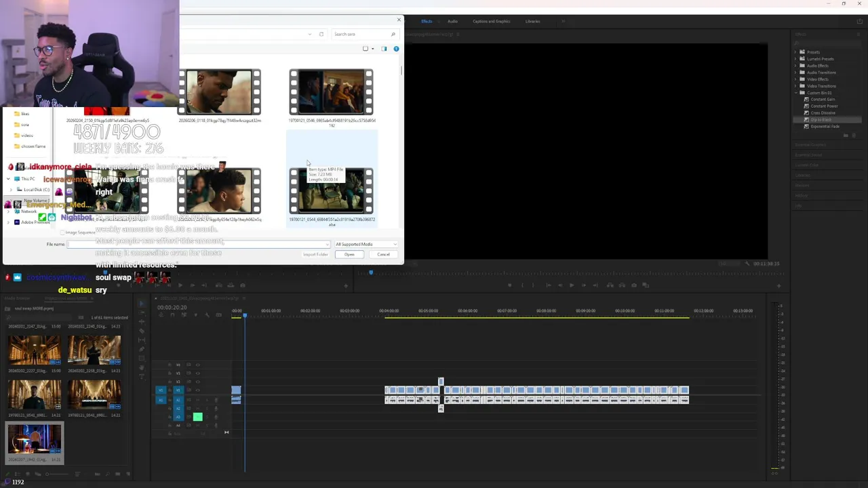Click Lift button in Program monitor
868x488 pixels.
609,285
